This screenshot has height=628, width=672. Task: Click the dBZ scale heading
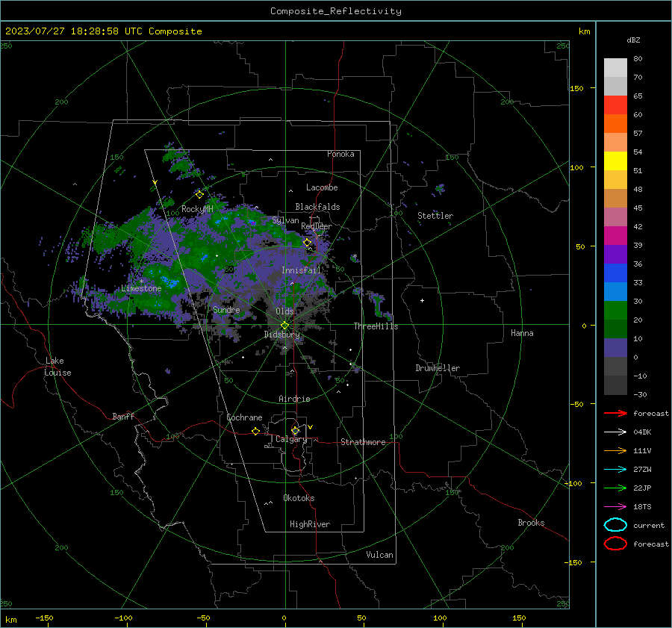[633, 40]
